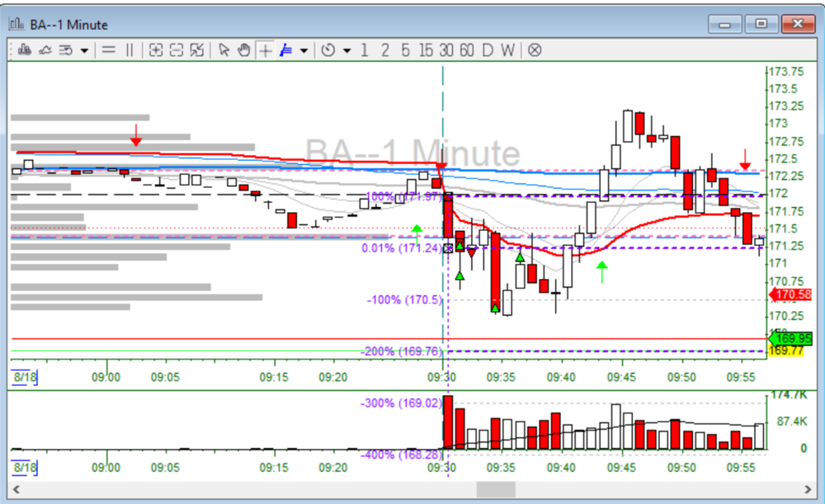Select the daily D timeframe
825x504 pixels.
pyautogui.click(x=487, y=50)
